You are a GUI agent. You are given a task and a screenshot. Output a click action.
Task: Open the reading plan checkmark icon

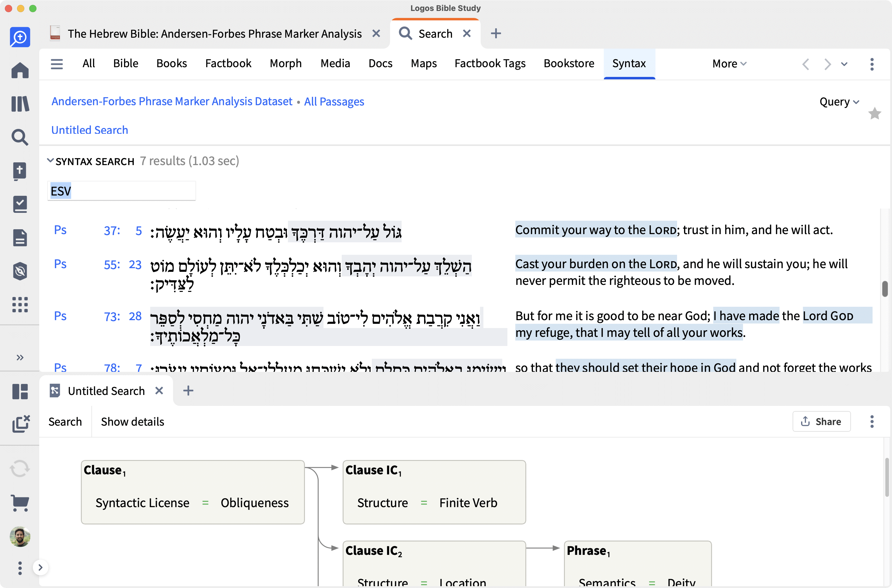[20, 204]
